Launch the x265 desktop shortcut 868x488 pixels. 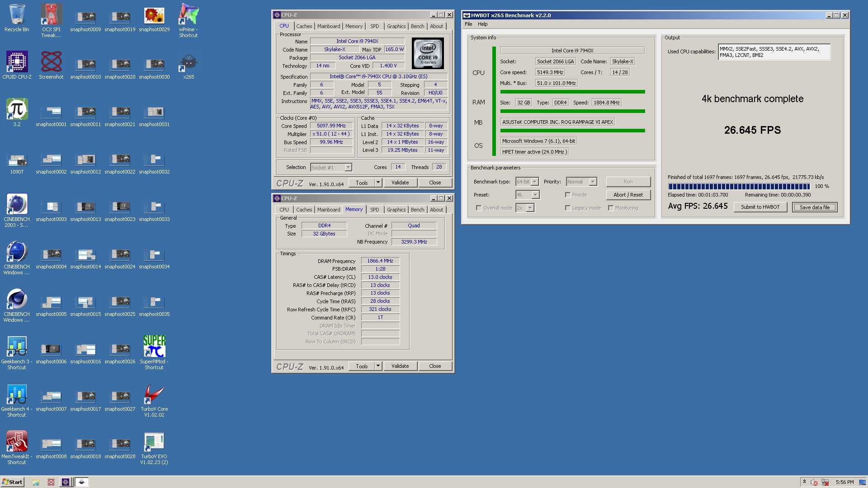[x=189, y=65]
